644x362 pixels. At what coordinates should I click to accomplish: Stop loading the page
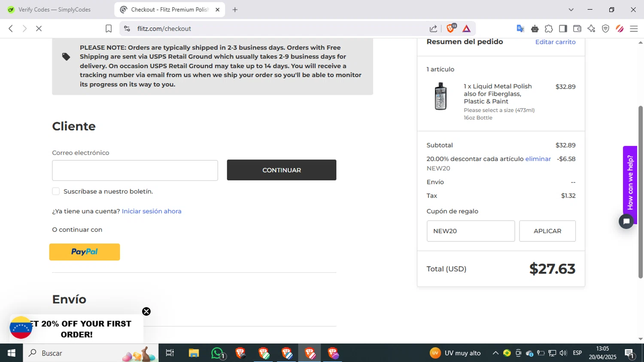(39, 28)
